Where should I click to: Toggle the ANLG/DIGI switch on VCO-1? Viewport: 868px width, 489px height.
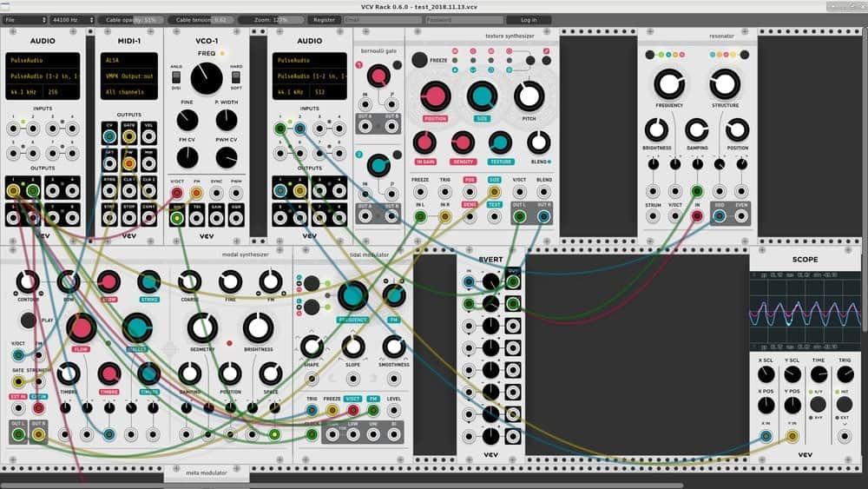tap(176, 77)
